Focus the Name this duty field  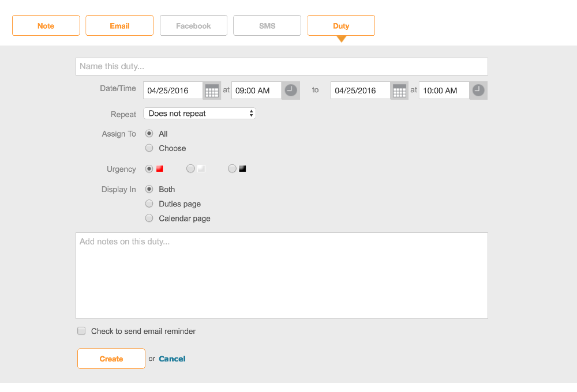click(282, 66)
